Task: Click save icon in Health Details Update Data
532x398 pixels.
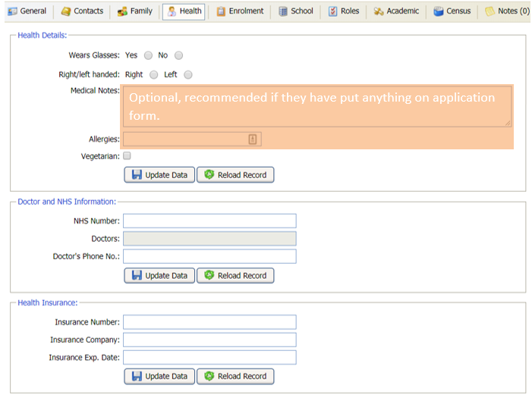Action: (x=137, y=175)
